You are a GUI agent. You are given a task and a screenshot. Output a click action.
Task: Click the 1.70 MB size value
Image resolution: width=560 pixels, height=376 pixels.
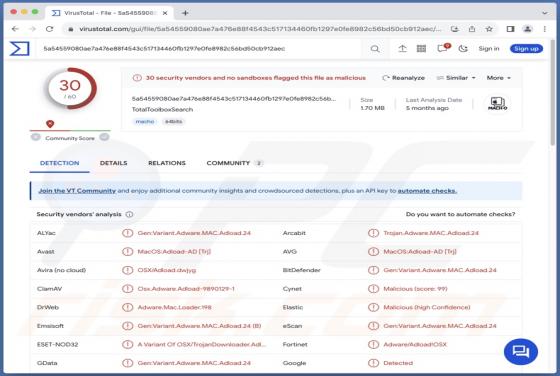click(x=372, y=108)
